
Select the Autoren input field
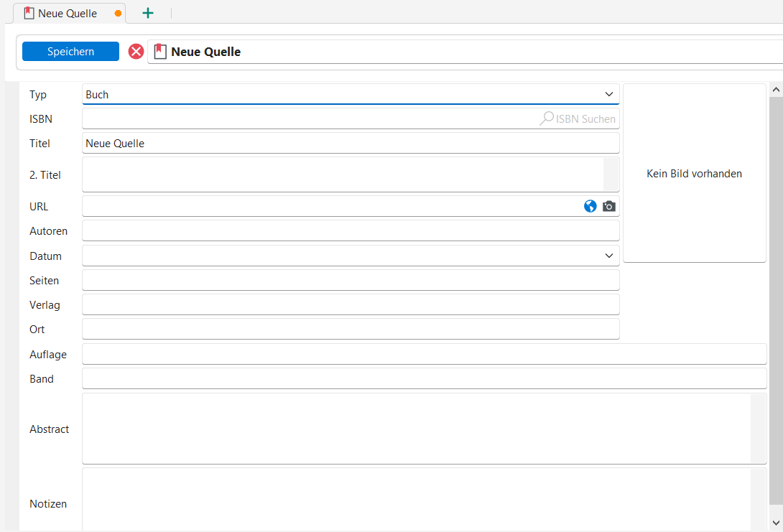pos(351,231)
